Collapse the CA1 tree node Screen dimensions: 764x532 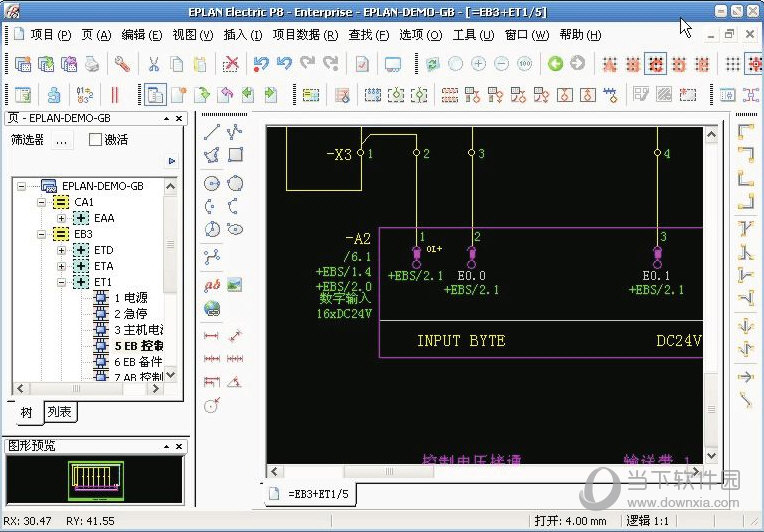(42, 202)
